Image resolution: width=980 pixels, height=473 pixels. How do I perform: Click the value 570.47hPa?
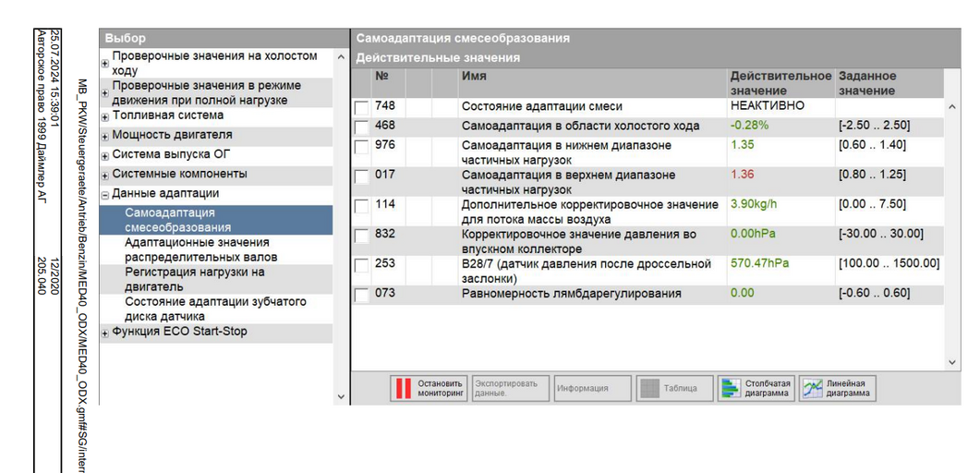click(759, 263)
